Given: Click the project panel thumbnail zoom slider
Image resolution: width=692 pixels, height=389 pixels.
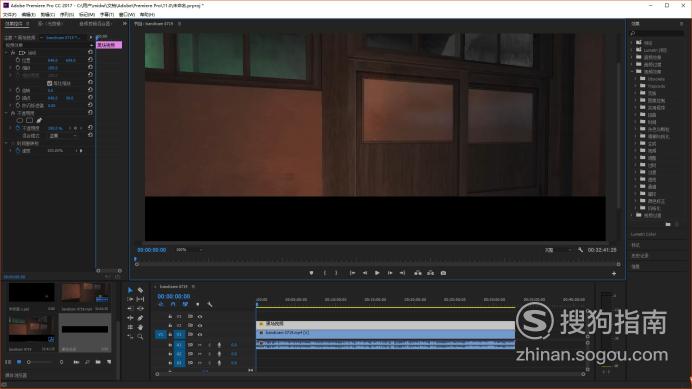Looking at the screenshot, I should (40, 362).
